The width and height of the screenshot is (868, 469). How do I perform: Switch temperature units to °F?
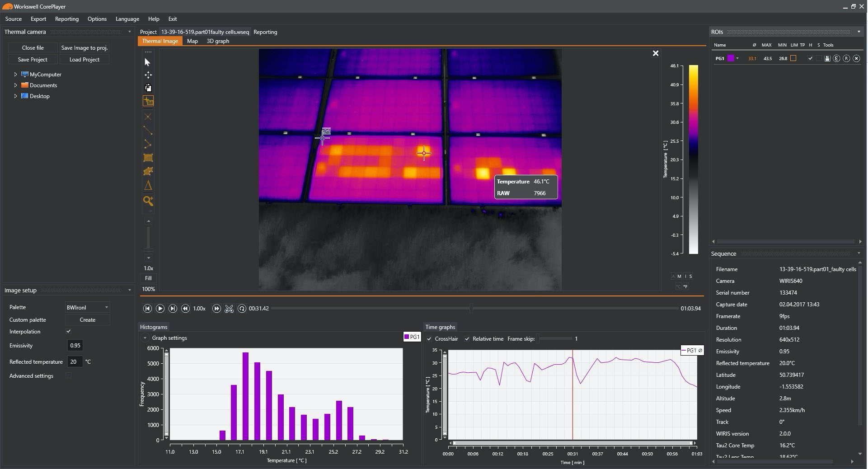click(x=685, y=286)
